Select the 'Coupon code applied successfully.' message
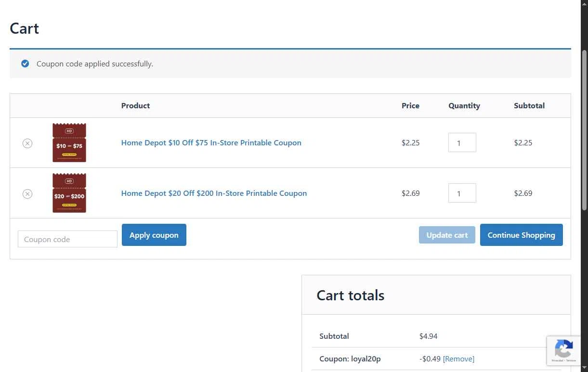588x372 pixels. point(95,64)
